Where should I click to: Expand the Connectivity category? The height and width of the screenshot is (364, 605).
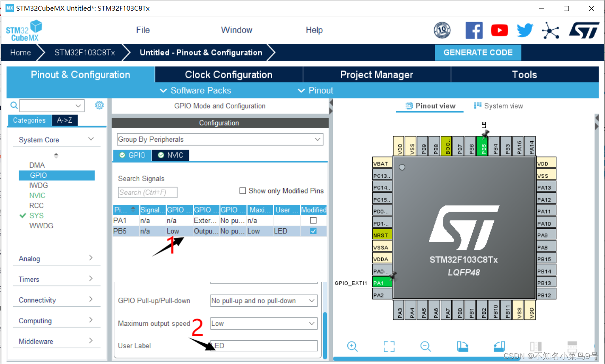91,300
